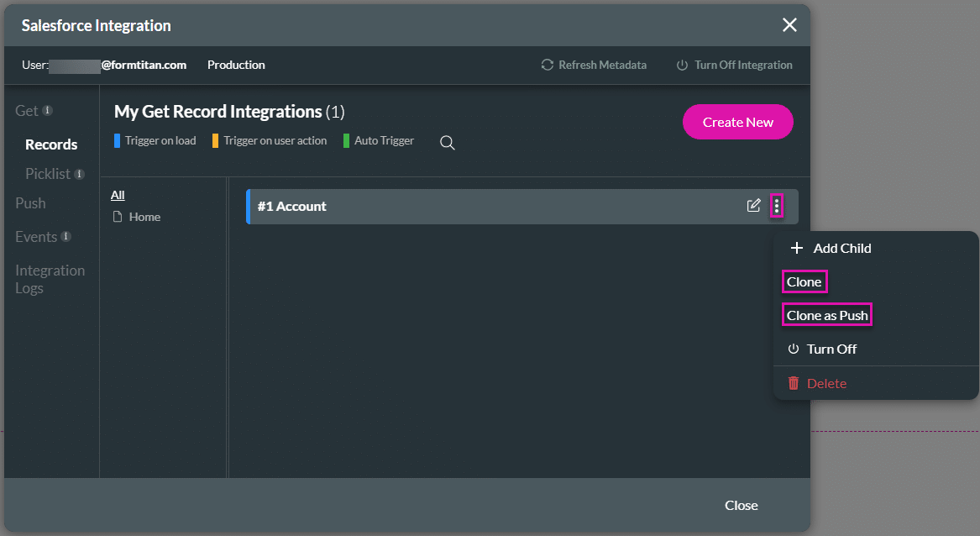Open the Events section in sidebar
980x536 pixels.
click(36, 237)
